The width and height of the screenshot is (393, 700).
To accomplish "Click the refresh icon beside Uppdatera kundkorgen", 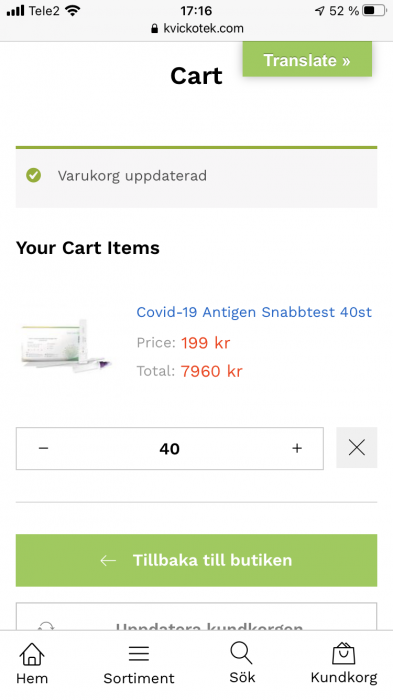I will pyautogui.click(x=46, y=626).
